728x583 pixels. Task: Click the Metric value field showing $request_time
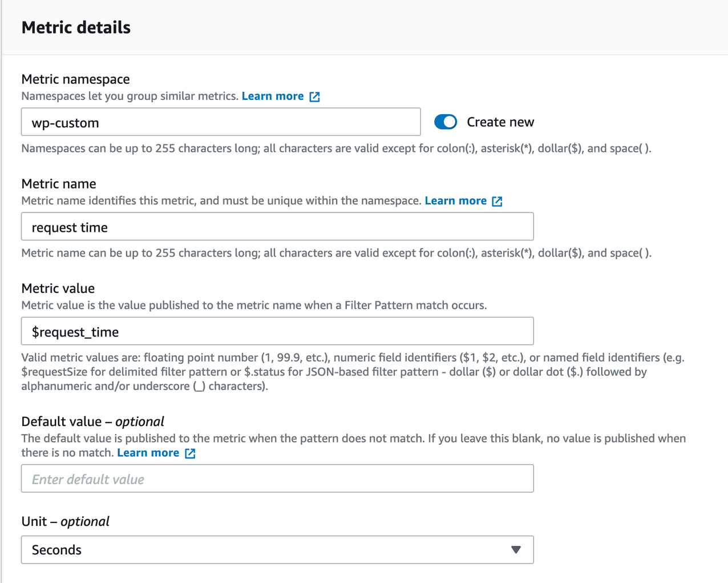[277, 331]
